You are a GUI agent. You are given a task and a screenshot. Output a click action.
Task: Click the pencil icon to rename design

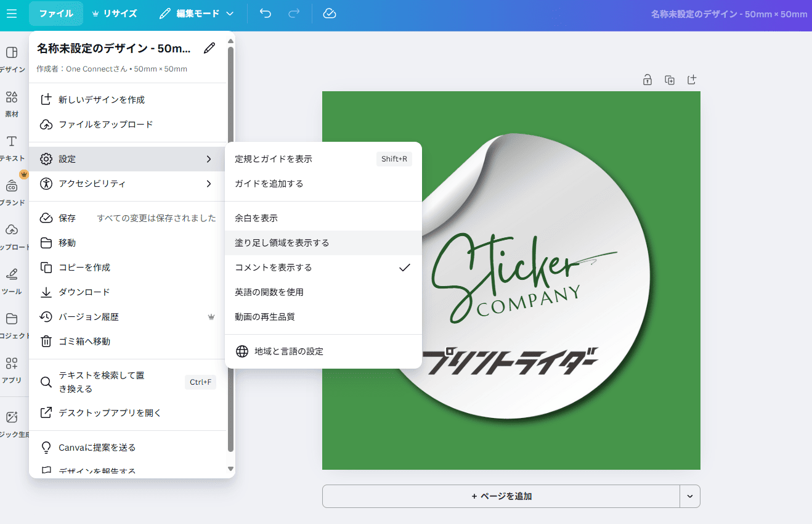[x=209, y=48]
